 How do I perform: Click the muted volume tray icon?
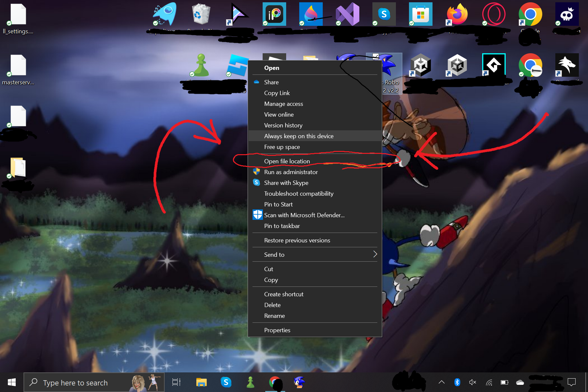[473, 382]
